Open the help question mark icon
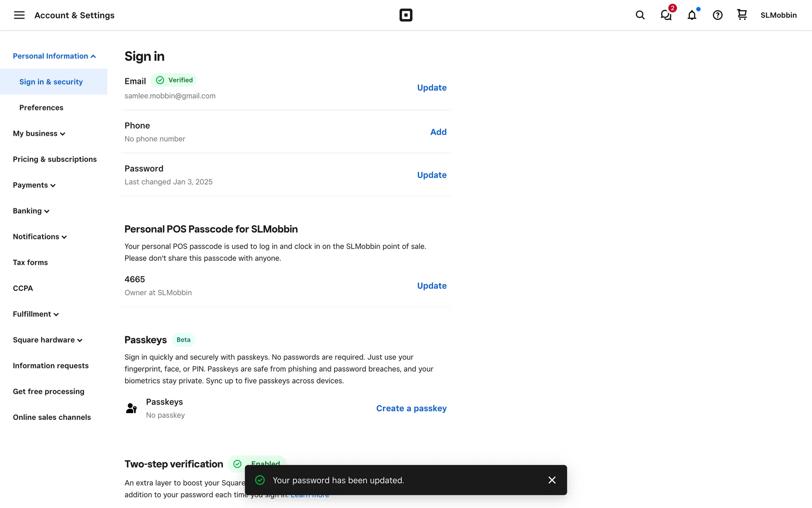812x508 pixels. (x=717, y=15)
